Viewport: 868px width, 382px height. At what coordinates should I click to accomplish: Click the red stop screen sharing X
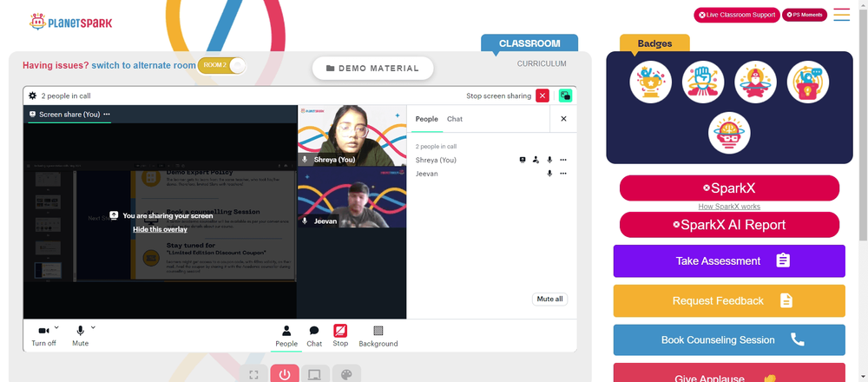[x=542, y=95]
